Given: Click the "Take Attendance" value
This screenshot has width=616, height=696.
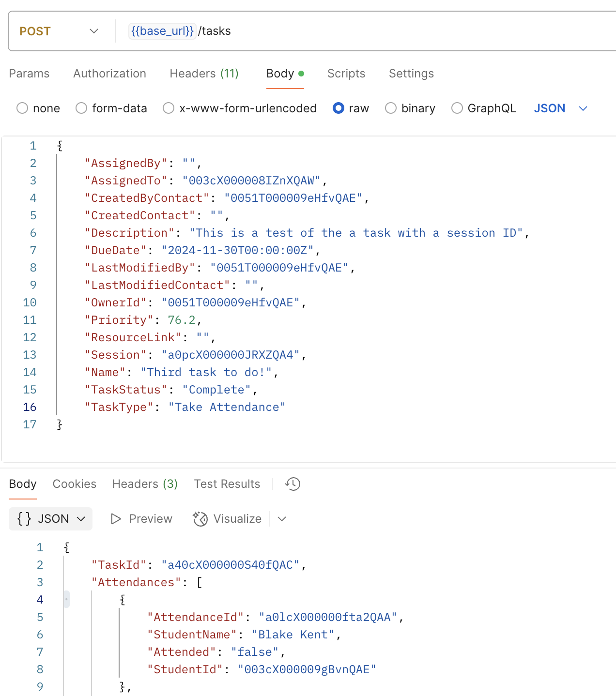Looking at the screenshot, I should [x=227, y=407].
